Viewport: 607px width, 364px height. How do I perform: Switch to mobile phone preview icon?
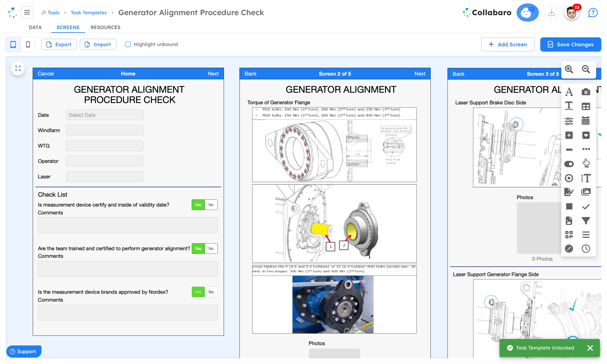[28, 45]
